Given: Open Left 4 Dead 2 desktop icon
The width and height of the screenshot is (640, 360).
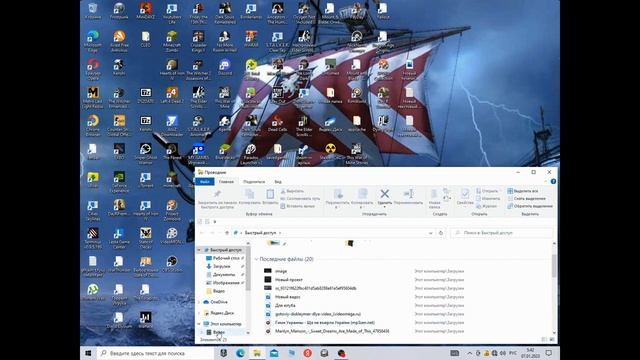Looking at the screenshot, I should coord(172,96).
